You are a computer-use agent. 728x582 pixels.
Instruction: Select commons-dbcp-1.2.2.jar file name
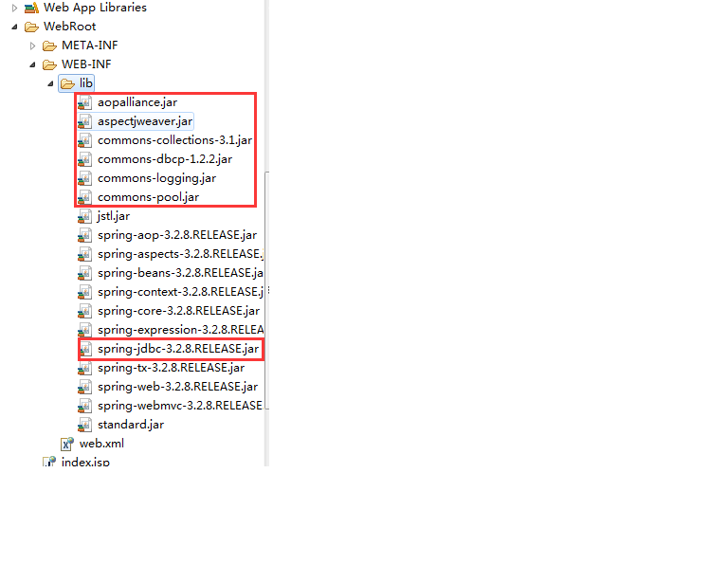tap(165, 159)
